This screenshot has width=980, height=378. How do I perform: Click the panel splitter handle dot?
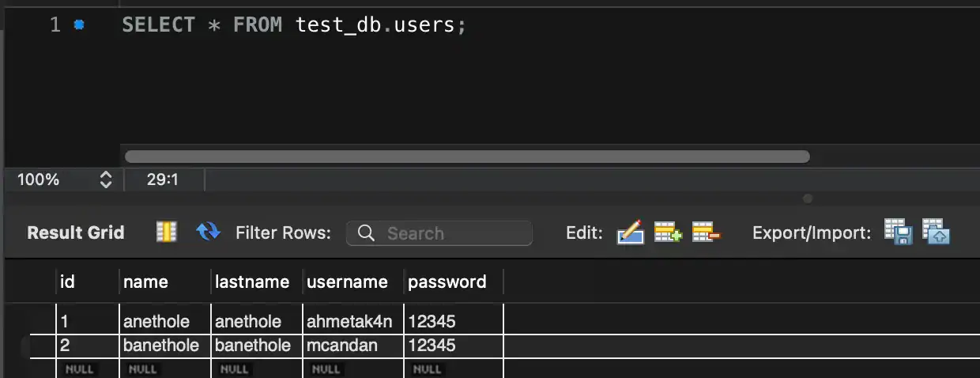(x=808, y=199)
